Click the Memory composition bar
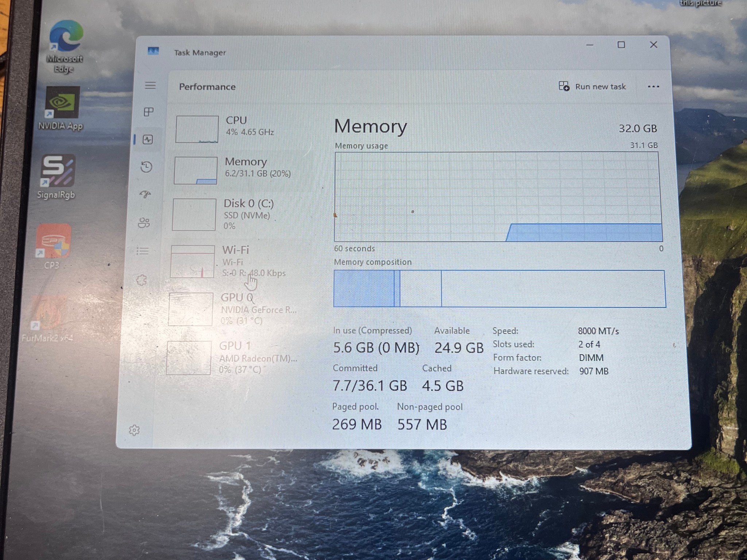Viewport: 747px width, 560px height. click(x=499, y=289)
